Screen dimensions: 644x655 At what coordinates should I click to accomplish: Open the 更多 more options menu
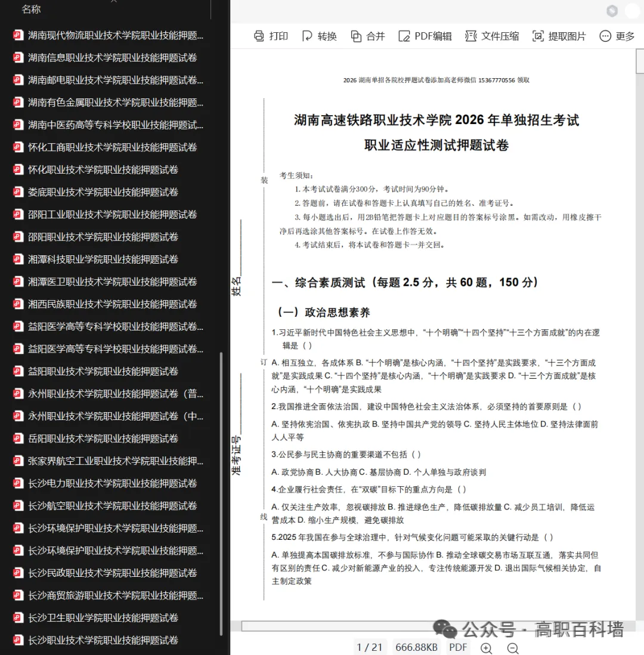(617, 36)
